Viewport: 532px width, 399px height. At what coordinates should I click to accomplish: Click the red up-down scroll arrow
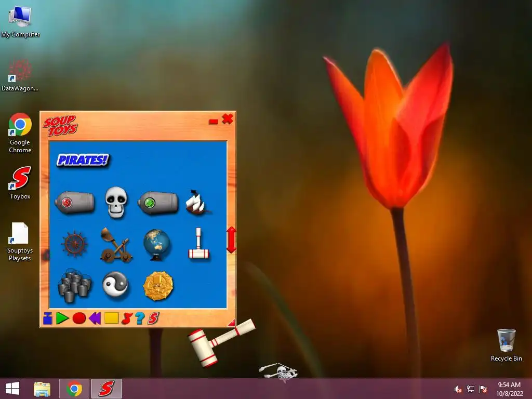click(231, 240)
